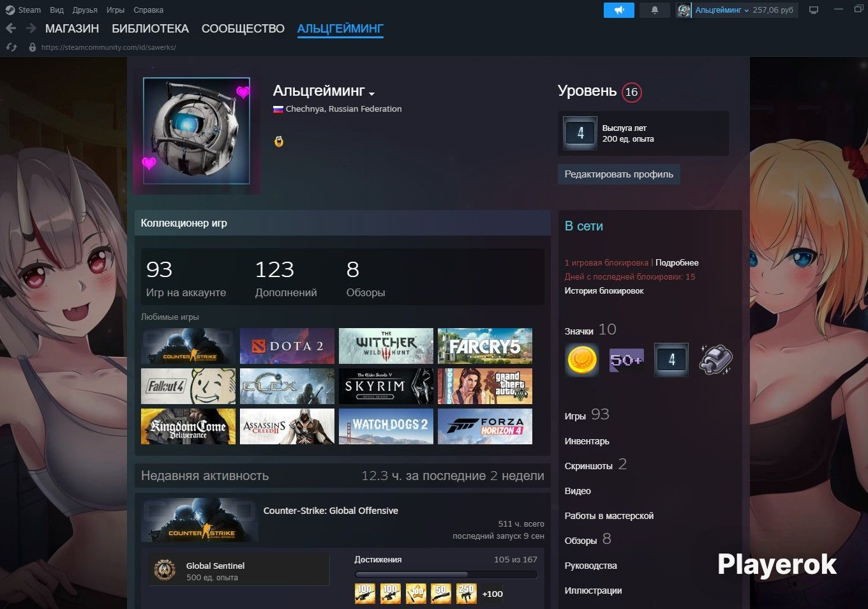Open the Иллюстрации link
Viewport: 868px width, 609px height.
[x=594, y=590]
